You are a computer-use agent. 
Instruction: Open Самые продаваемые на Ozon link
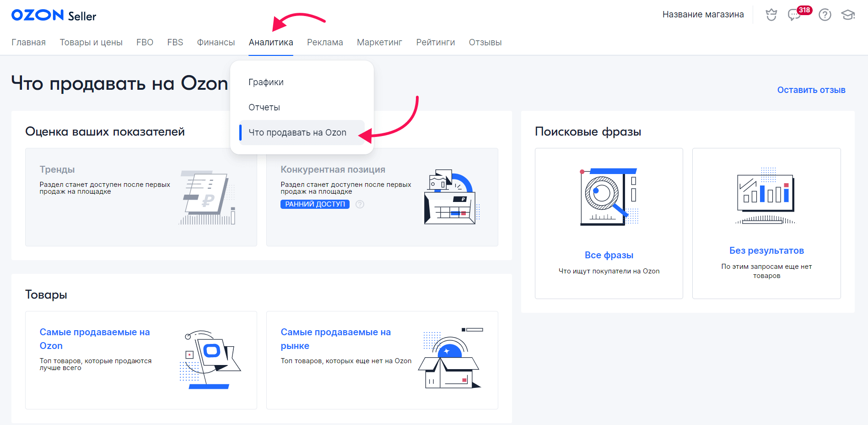tap(95, 339)
